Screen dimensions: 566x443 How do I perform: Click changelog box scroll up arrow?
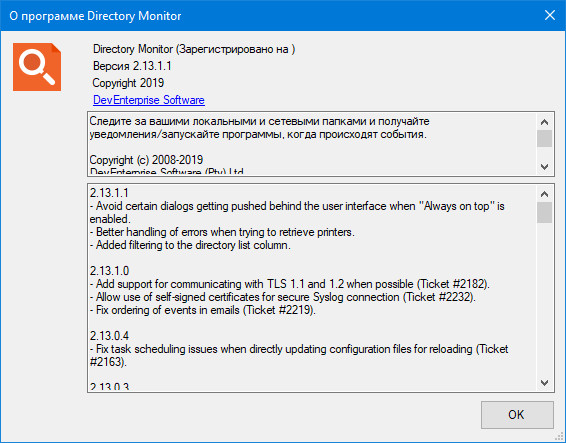point(544,194)
